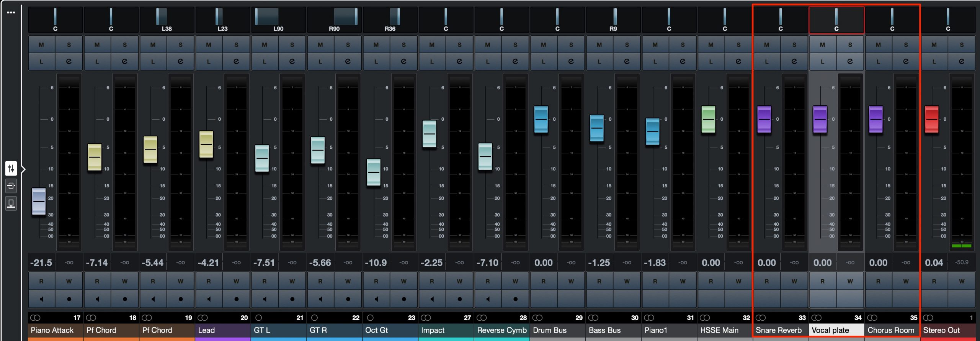980x341 pixels.
Task: Enable monitor speaker icon on Lead channel
Action: (209, 299)
